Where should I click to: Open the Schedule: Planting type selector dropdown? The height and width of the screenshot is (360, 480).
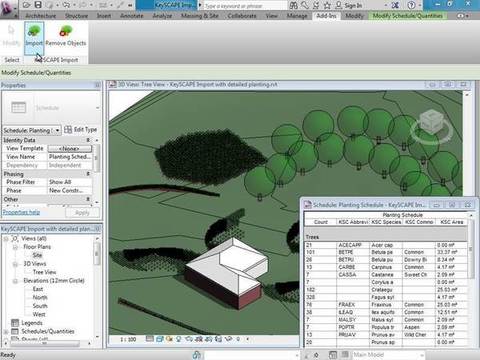pos(32,130)
